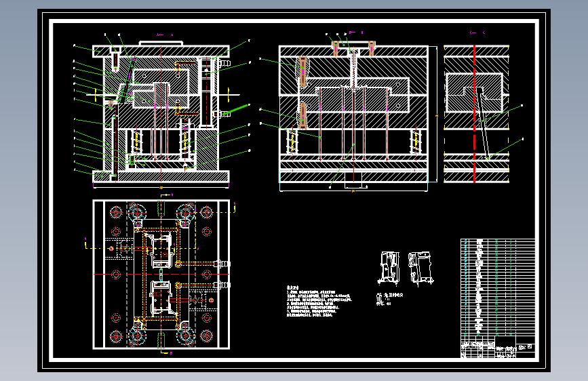
Task: Select the mold plan view with yellow cooling channels
Action: click(161, 274)
